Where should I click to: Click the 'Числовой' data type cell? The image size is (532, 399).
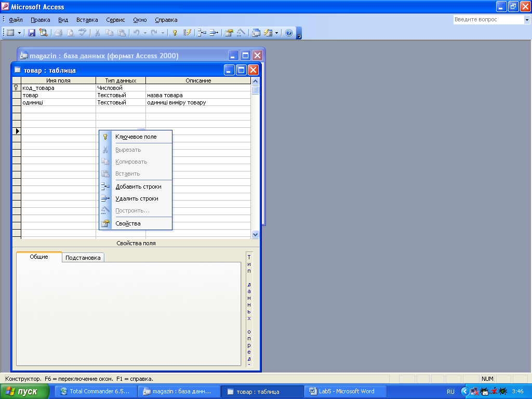click(121, 88)
